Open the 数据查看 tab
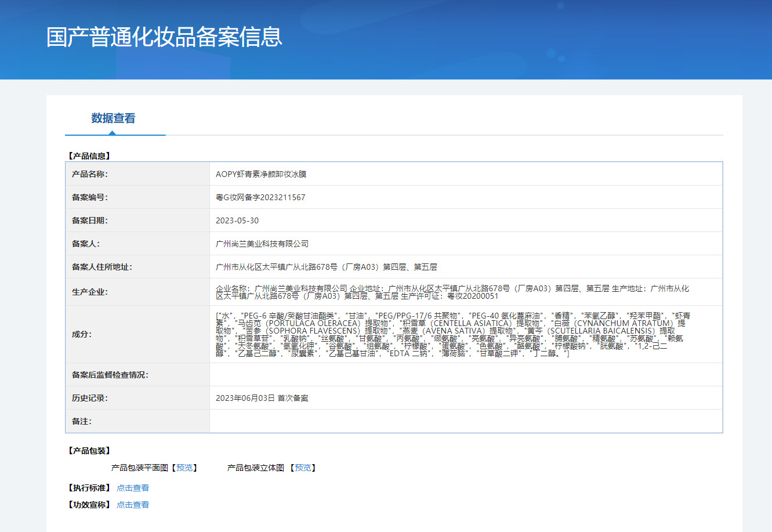772x532 pixels. (113, 118)
